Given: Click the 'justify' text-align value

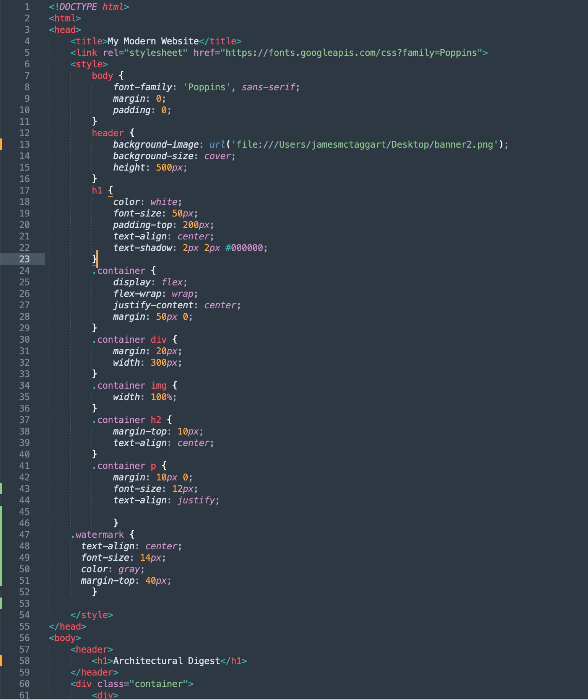Looking at the screenshot, I should 196,500.
